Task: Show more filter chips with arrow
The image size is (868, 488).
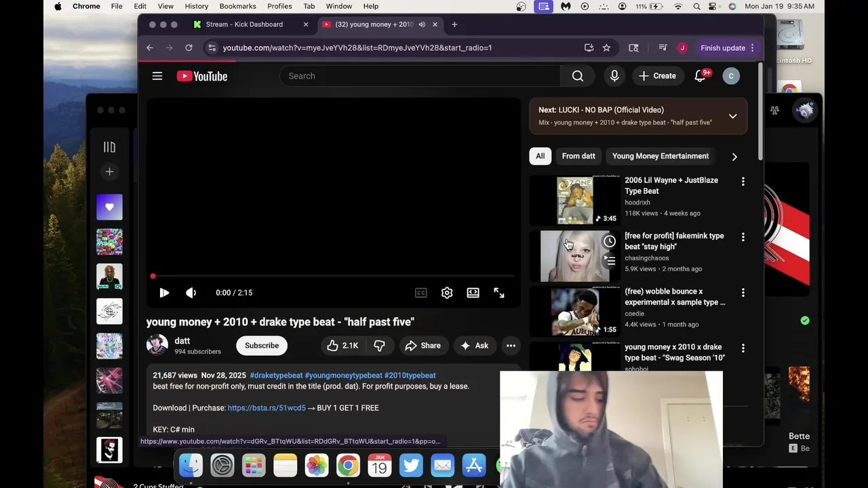Action: click(734, 157)
